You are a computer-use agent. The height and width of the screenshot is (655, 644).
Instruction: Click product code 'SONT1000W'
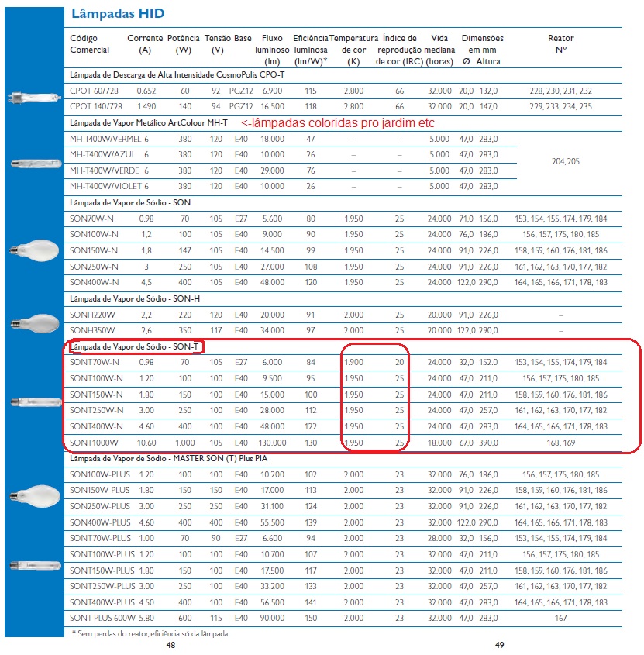coord(94,443)
